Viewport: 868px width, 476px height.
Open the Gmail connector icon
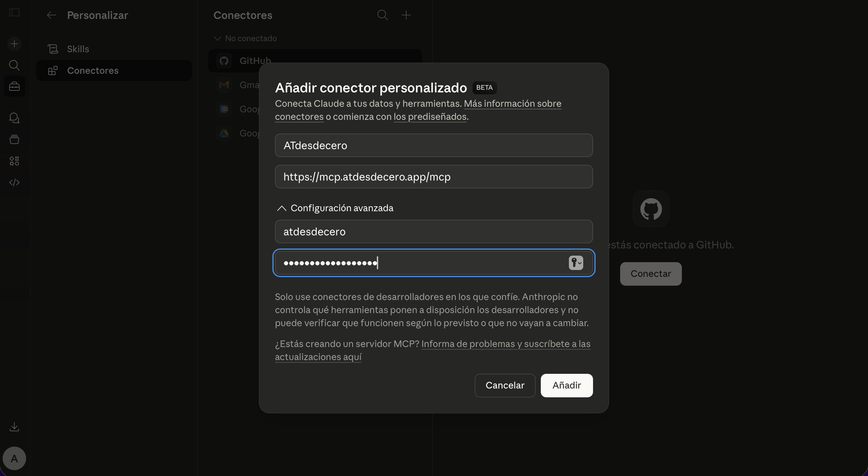pos(224,85)
